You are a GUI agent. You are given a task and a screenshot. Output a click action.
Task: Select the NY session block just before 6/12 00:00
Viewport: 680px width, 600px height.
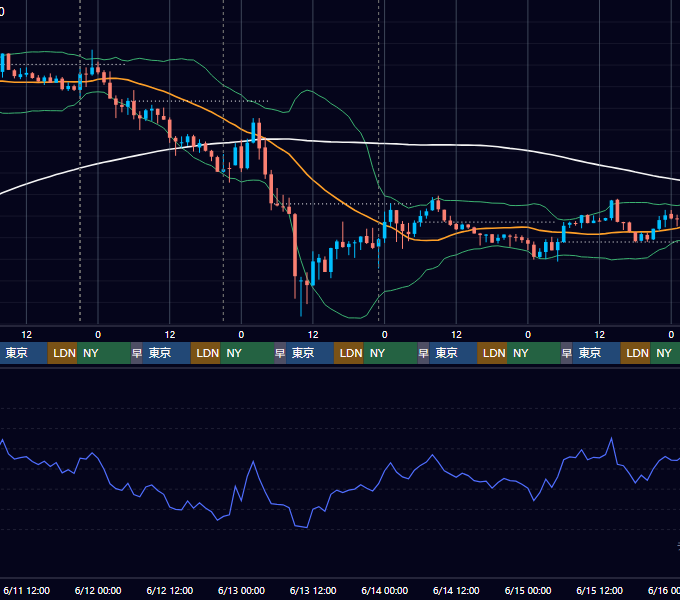point(104,353)
